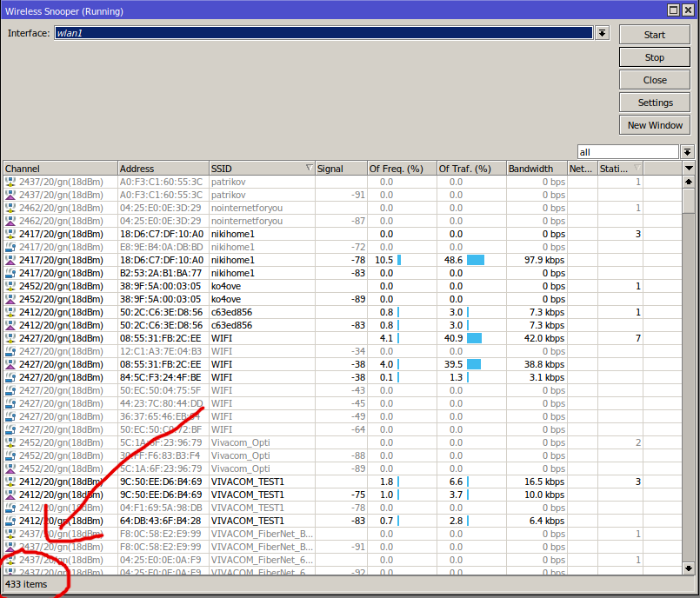This screenshot has width=700, height=598.
Task: Click the network icon of VIVACOM_TEST1 with 3 stations
Action: pos(10,482)
